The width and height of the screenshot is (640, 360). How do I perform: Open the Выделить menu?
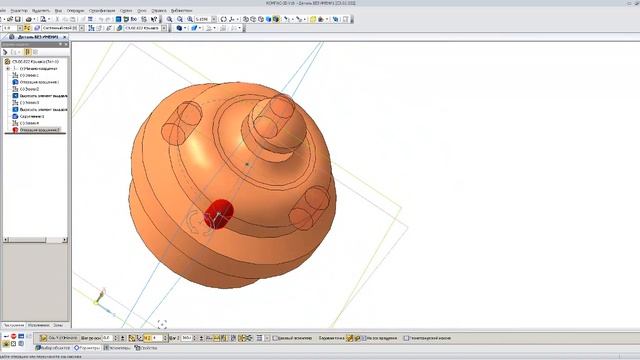(40, 11)
